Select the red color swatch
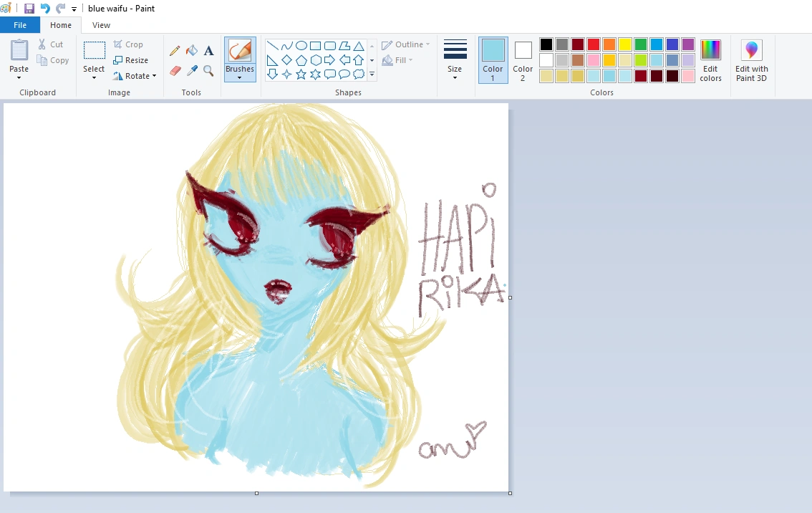 pos(594,44)
